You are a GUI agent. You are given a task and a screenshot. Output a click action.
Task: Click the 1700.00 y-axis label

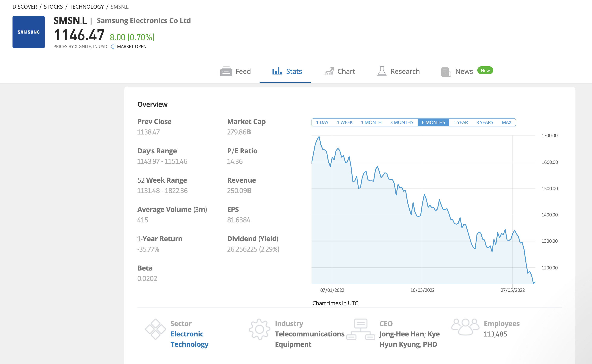click(x=550, y=135)
